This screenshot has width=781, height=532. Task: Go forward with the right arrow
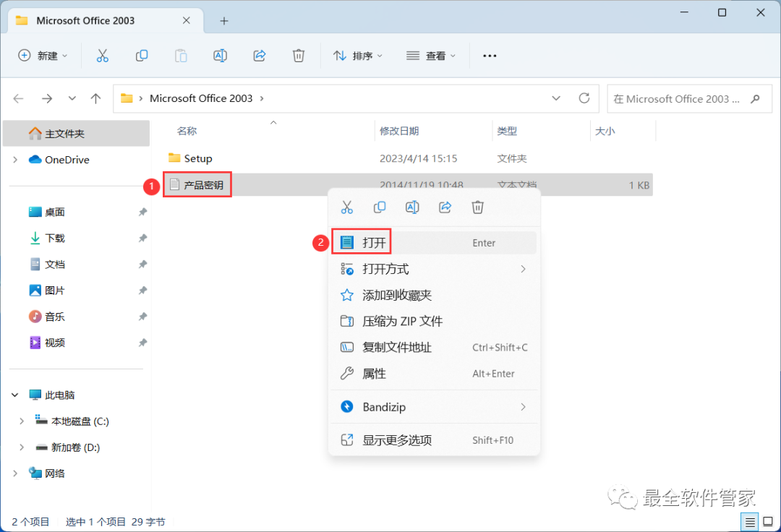(47, 98)
